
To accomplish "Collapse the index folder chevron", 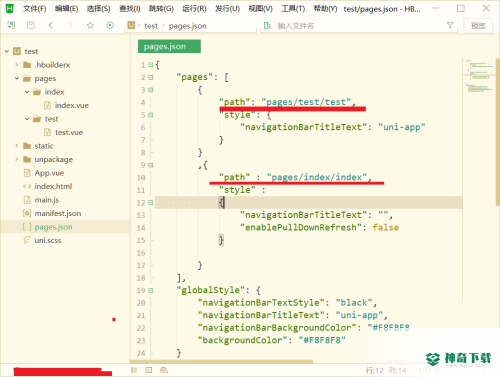I will click(x=27, y=92).
